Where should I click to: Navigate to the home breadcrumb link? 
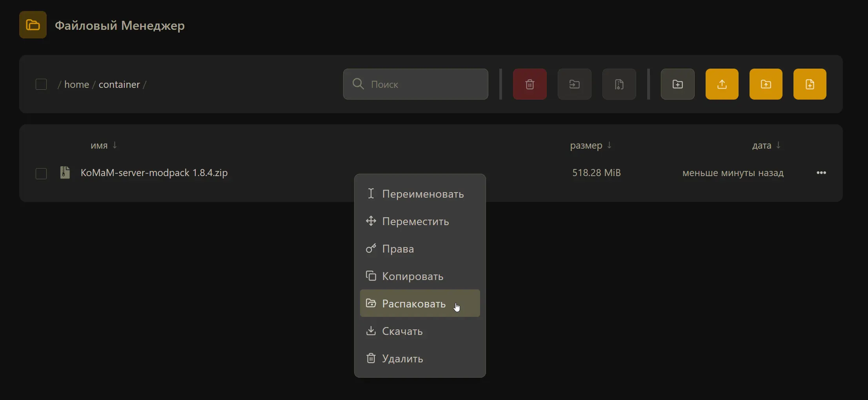tap(76, 85)
